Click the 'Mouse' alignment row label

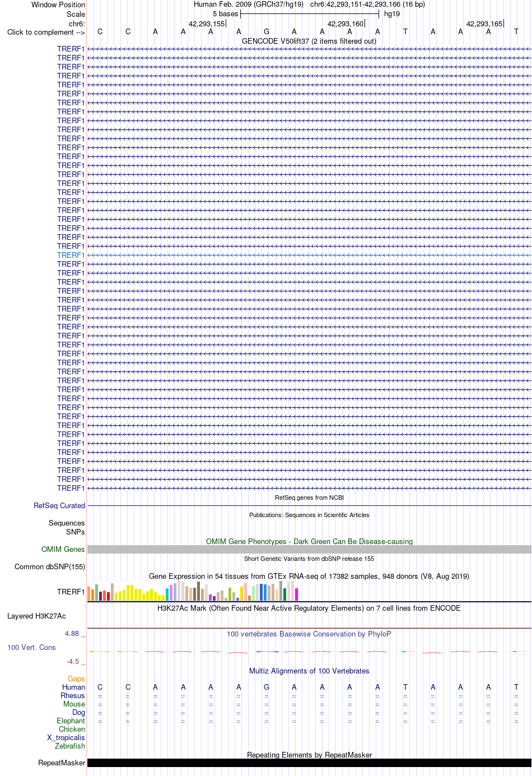(x=74, y=704)
